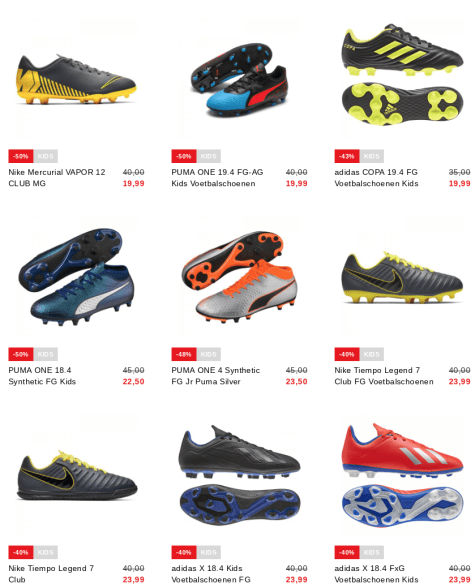Viewport: 475px width, 588px height.
Task: Click the -48% badge on PUMA ONE 4 Synthetic
Action: coord(184,354)
